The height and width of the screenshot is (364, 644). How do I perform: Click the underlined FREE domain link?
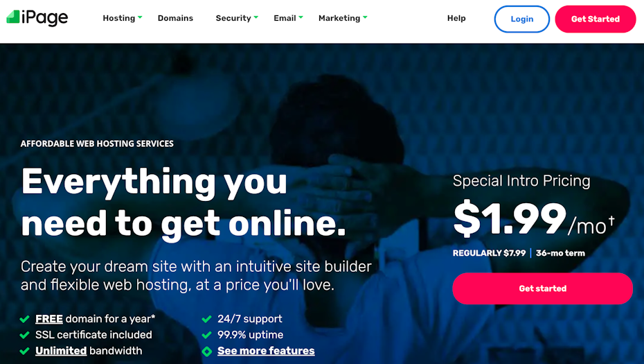(49, 319)
